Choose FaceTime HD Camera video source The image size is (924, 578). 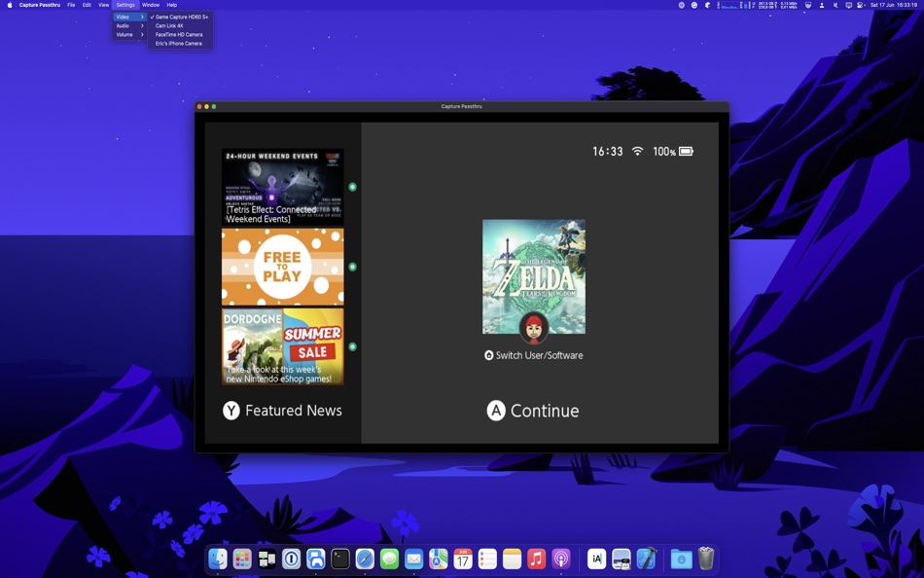180,35
